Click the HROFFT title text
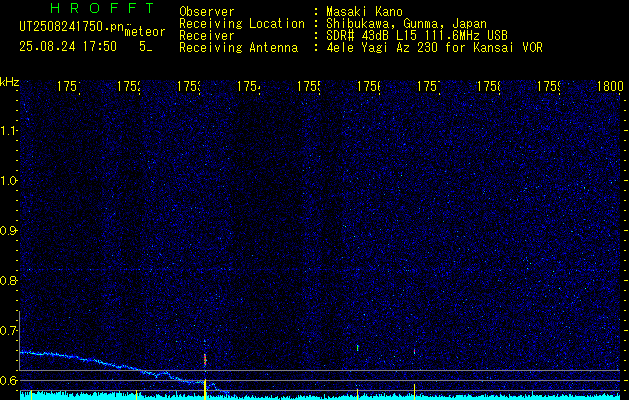Viewport: 629px width, 400px height. tap(103, 8)
